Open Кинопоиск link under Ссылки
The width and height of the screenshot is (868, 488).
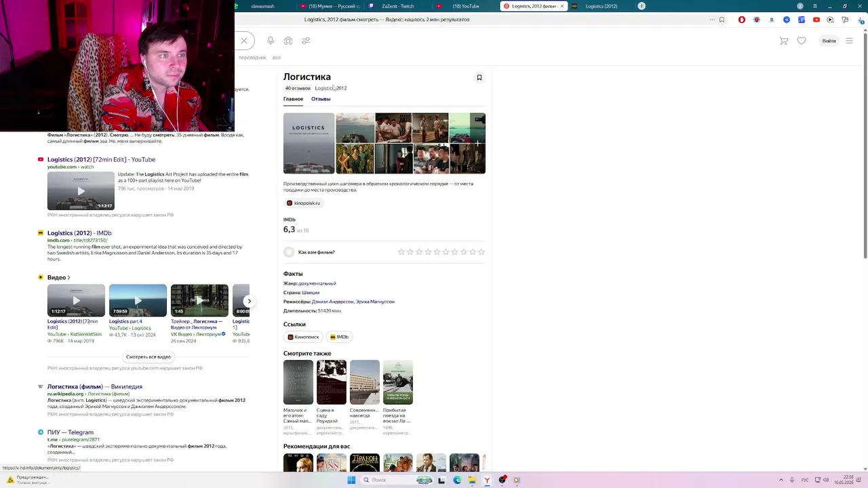click(302, 337)
